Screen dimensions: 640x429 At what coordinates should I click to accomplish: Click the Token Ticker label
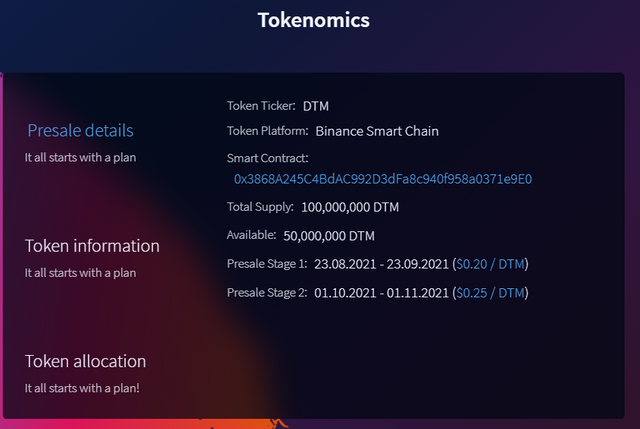pos(261,105)
